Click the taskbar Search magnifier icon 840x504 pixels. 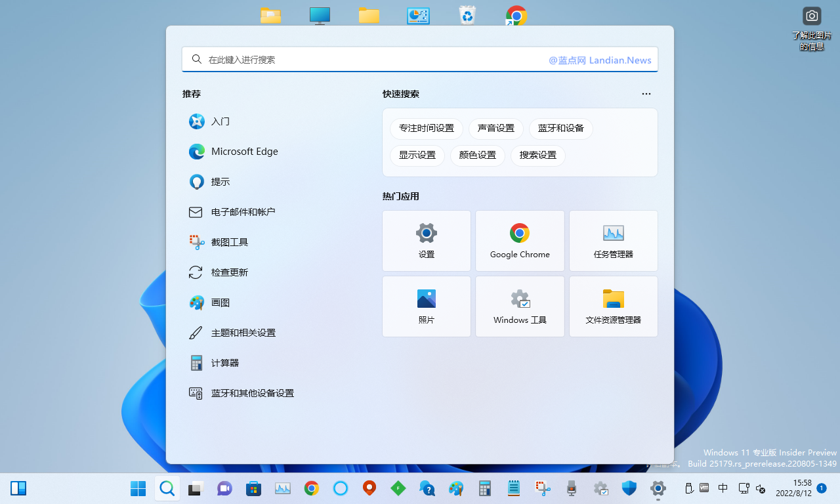[167, 488]
